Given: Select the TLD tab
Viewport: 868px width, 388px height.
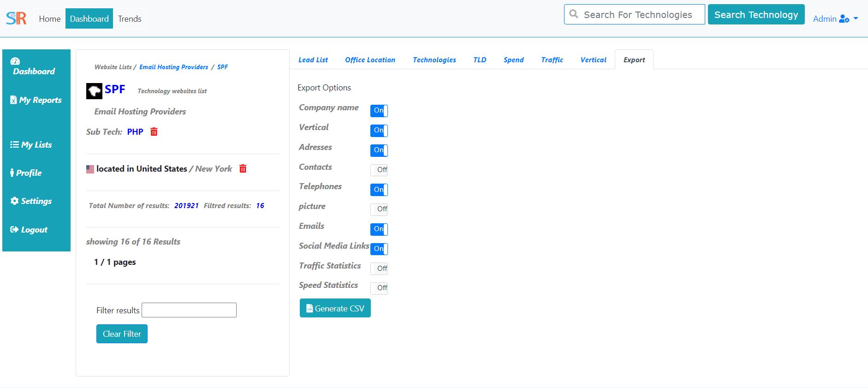Looking at the screenshot, I should click(480, 60).
